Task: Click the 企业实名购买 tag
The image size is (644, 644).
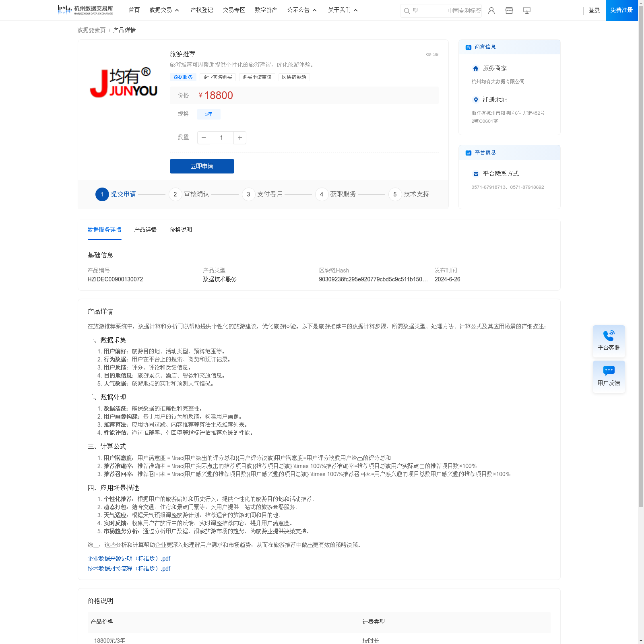Action: tap(217, 77)
